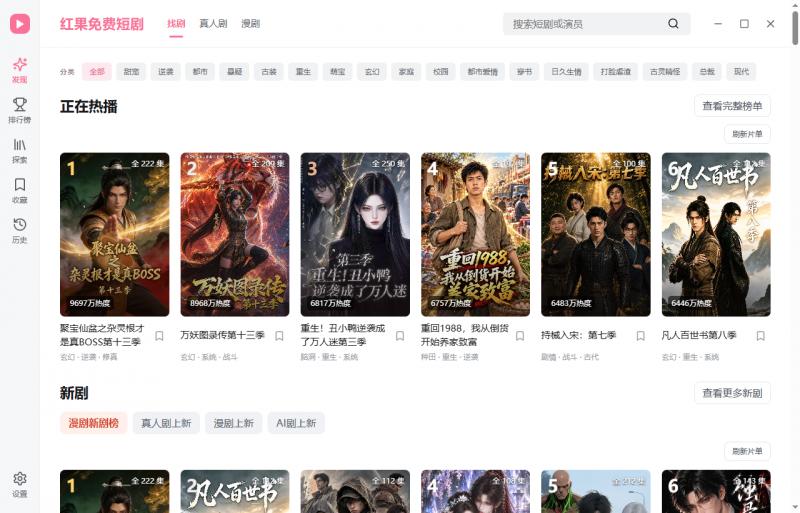800x513 pixels.
Task: Select the 古装 category chip
Action: click(269, 71)
